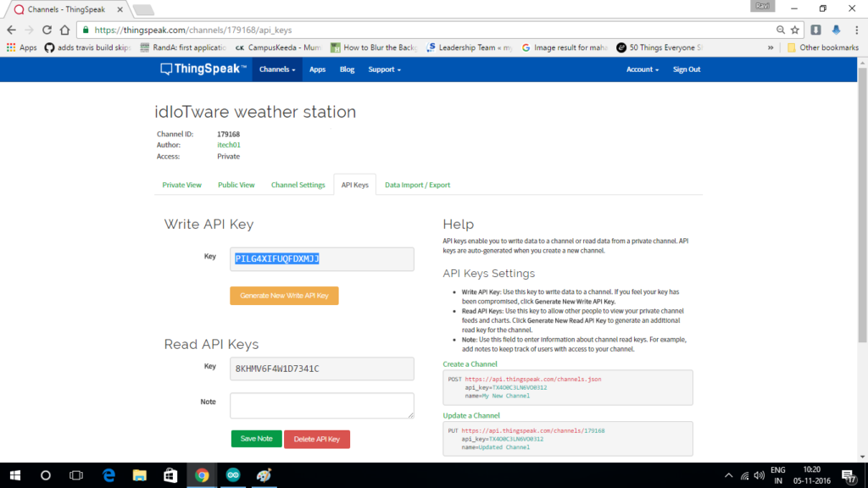Viewport: 868px width, 488px height.
Task: Open the 'RandA: first applicatio' bookmark
Action: point(183,47)
